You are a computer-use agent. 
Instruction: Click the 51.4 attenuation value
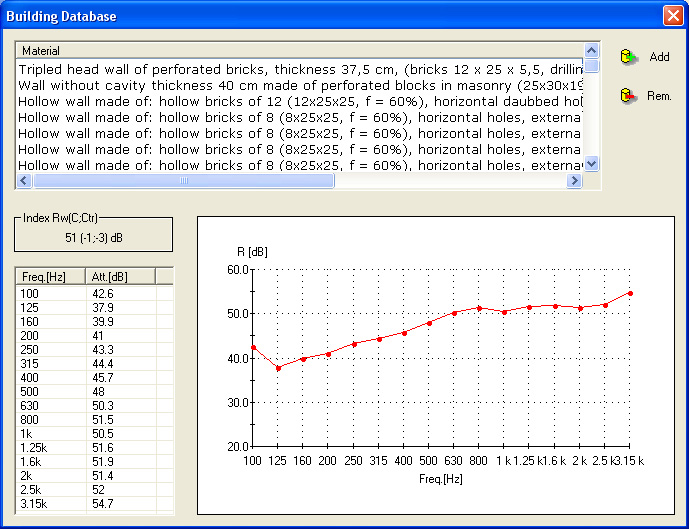click(103, 476)
